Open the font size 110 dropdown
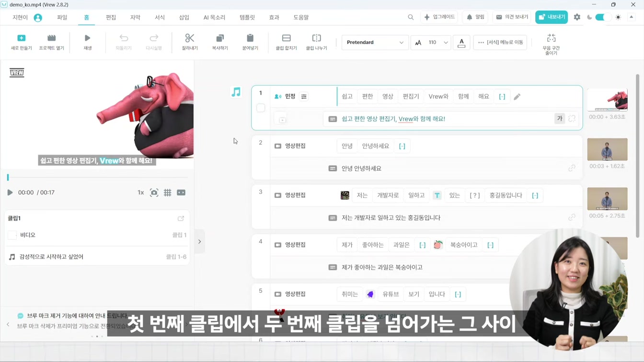 (431, 43)
